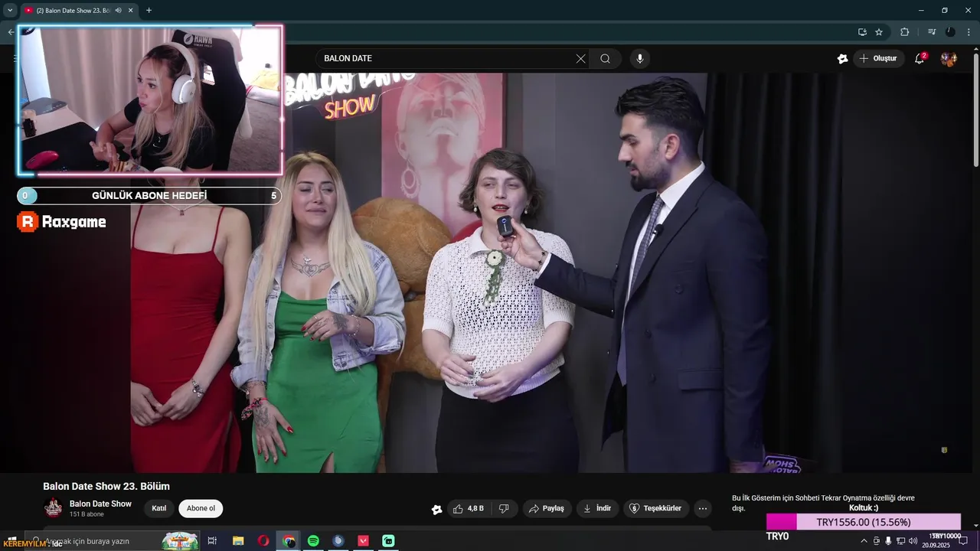This screenshot has height=551, width=980.
Task: Clear the BALON DATE search text
Action: 580,59
